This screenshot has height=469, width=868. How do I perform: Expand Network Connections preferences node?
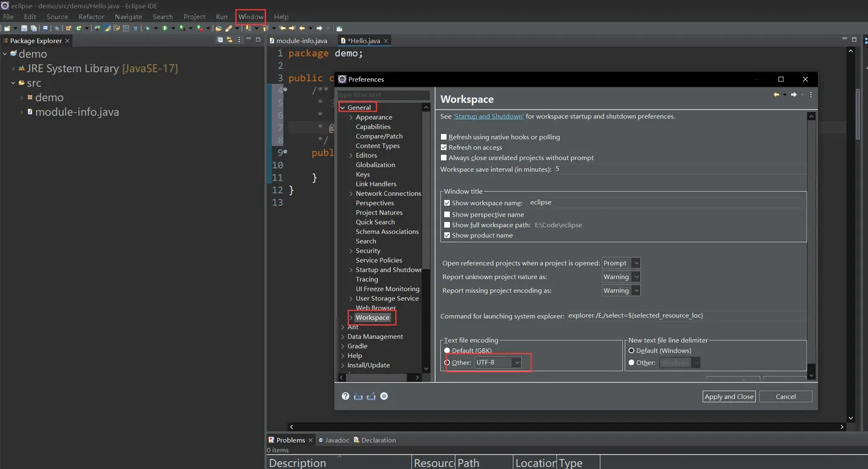(351, 194)
